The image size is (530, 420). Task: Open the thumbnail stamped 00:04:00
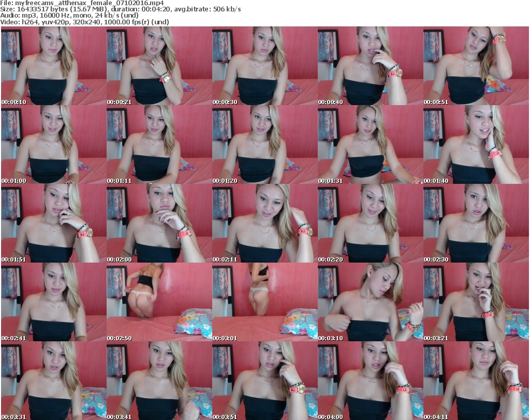(x=371, y=381)
